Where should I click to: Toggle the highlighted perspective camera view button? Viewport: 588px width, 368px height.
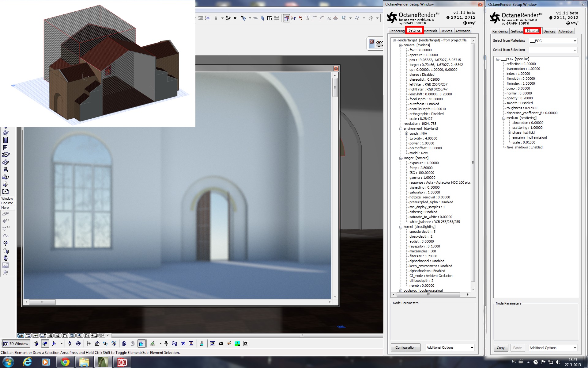[x=45, y=344]
